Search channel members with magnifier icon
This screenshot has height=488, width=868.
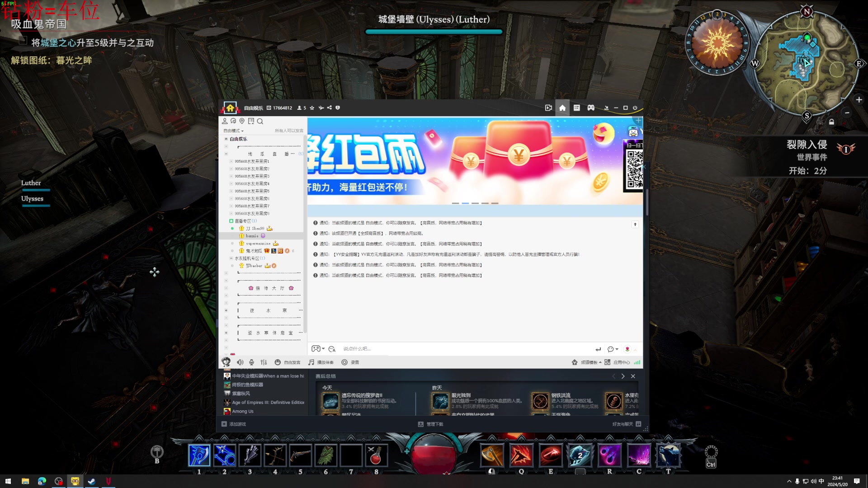tap(260, 121)
